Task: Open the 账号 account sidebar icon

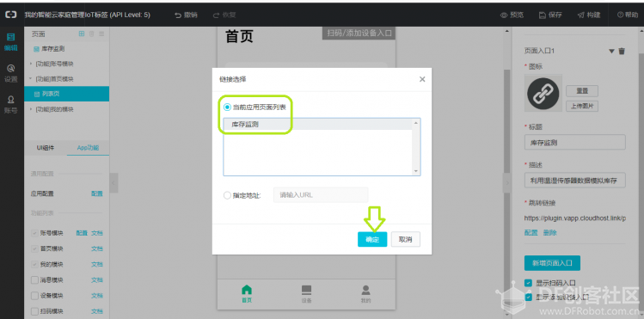Action: tap(10, 104)
